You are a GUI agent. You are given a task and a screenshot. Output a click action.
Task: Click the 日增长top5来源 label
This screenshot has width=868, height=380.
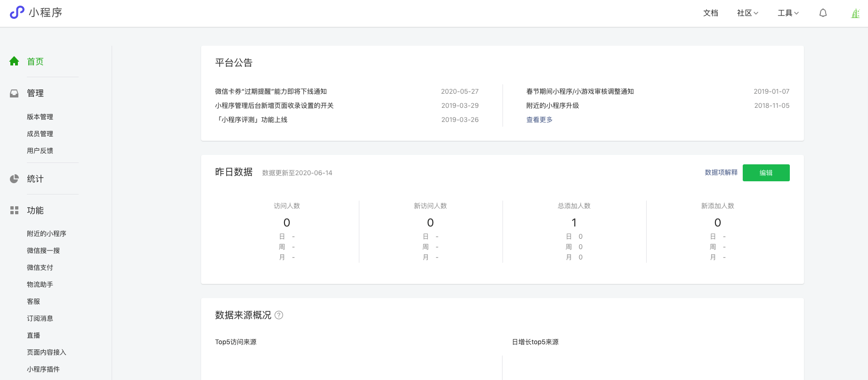535,342
